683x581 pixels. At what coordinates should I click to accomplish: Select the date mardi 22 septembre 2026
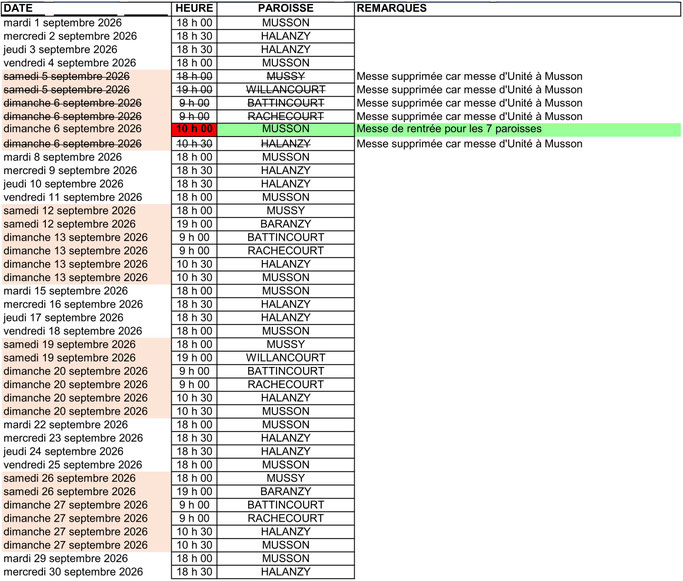[x=66, y=425]
